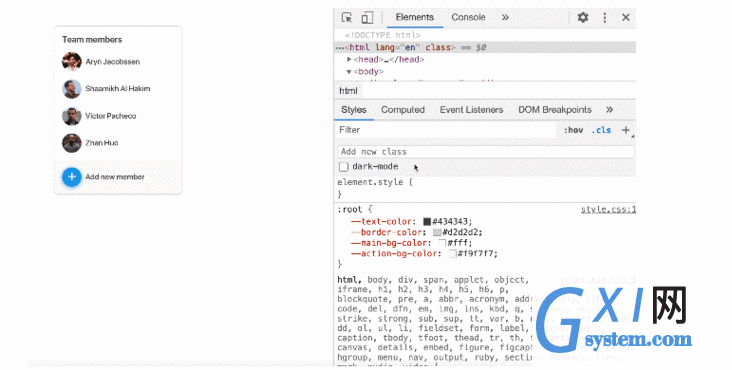Close the DevTools panel

[626, 17]
